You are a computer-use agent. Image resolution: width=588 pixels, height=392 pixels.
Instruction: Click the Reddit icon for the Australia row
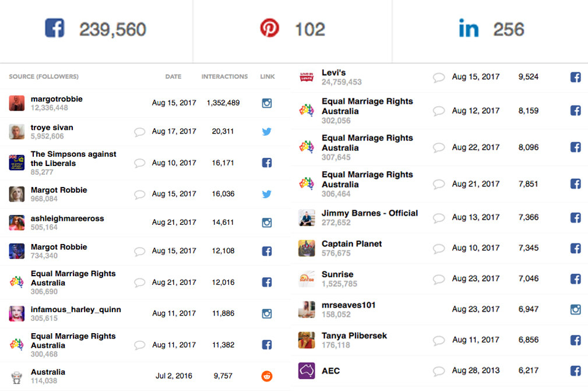coord(267,376)
